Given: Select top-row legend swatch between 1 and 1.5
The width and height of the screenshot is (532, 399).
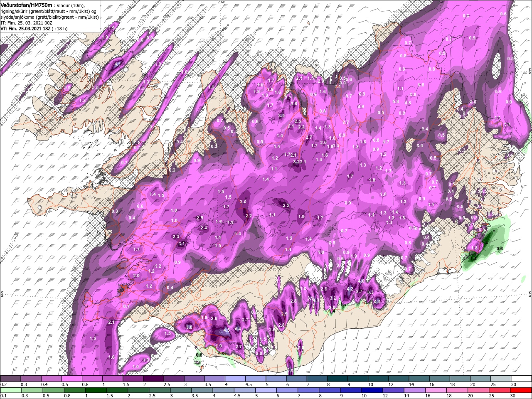Looking at the screenshot, I should (113, 378).
